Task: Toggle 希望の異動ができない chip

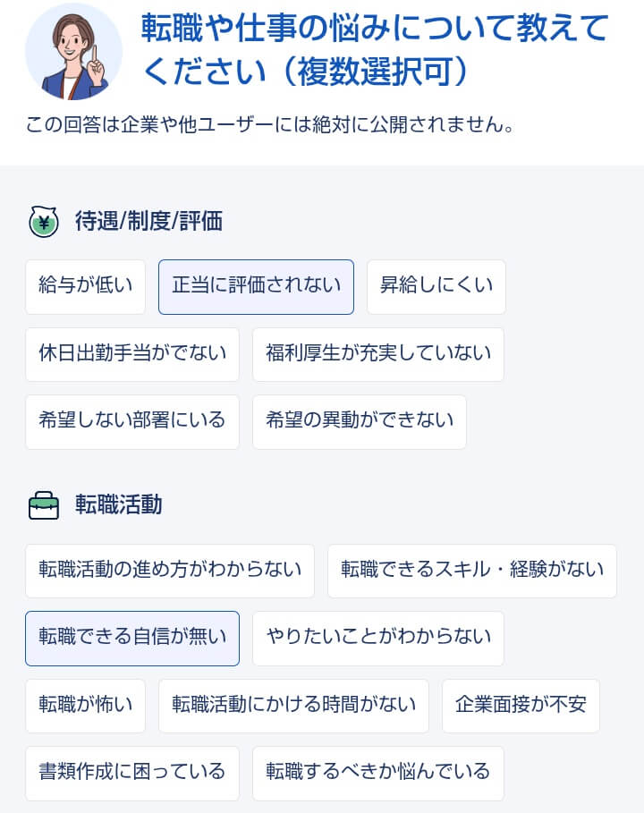Action: (359, 421)
